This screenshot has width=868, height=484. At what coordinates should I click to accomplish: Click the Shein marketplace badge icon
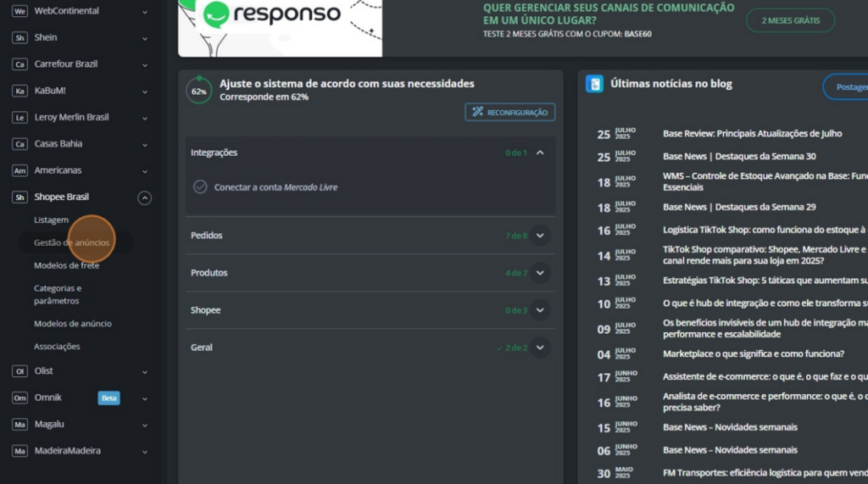coord(19,38)
